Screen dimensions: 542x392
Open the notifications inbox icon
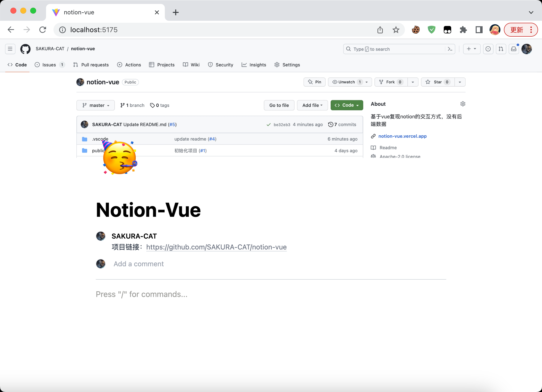(514, 49)
